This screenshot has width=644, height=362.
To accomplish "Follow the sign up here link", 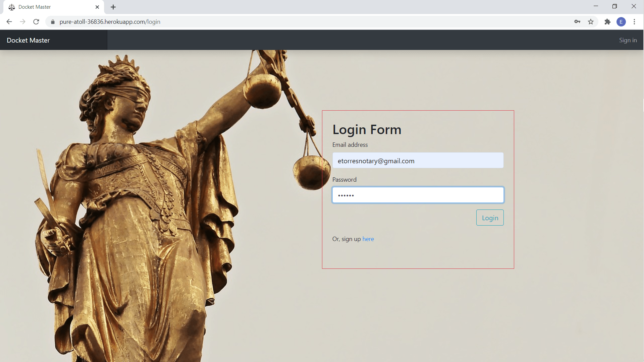I will point(368,239).
